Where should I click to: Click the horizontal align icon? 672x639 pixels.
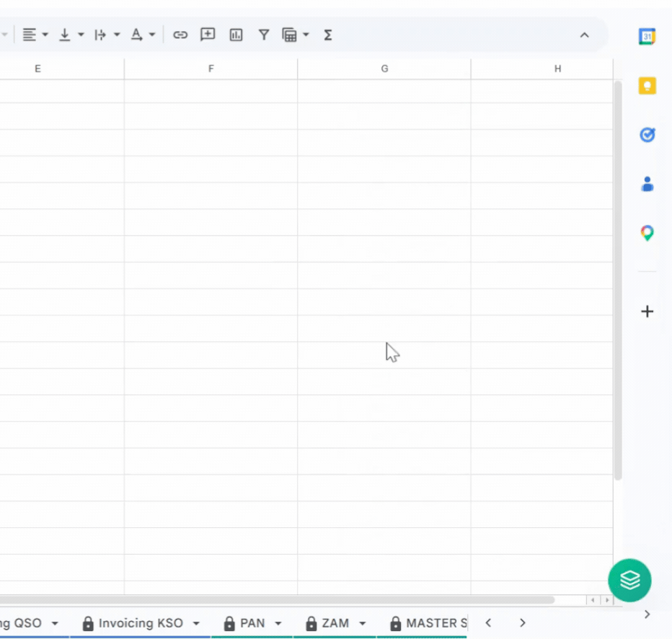coord(27,35)
